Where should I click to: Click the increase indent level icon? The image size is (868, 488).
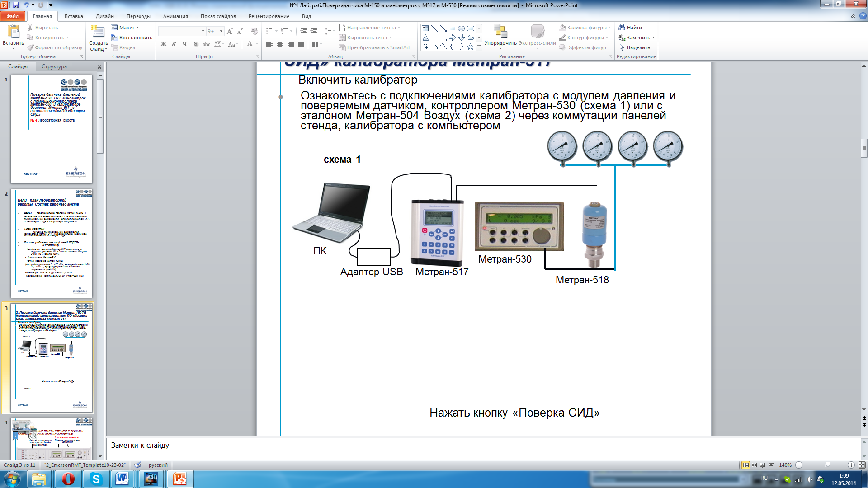click(x=314, y=31)
